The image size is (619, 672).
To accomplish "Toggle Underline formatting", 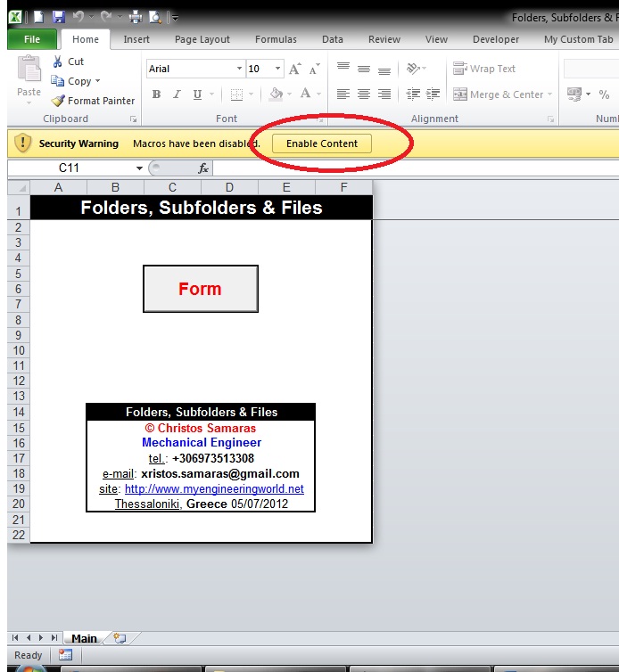I will [197, 94].
